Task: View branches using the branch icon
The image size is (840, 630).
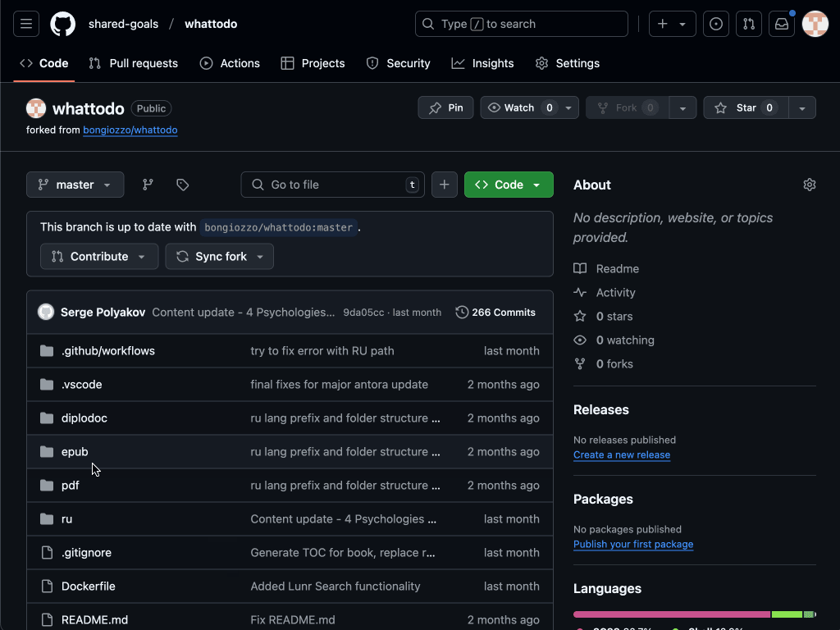Action: [148, 185]
